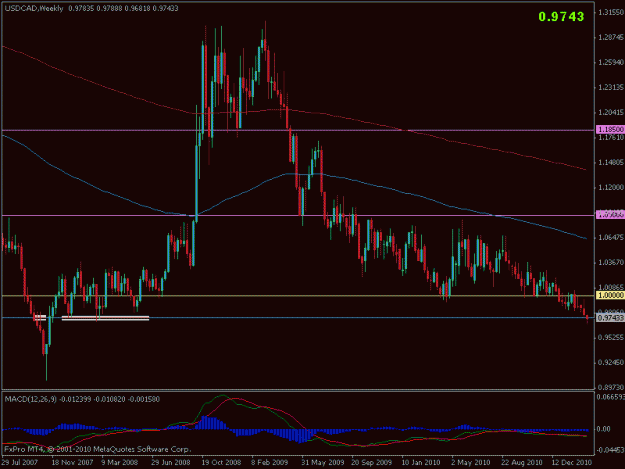Click the 0.89730 price axis value

point(611,387)
